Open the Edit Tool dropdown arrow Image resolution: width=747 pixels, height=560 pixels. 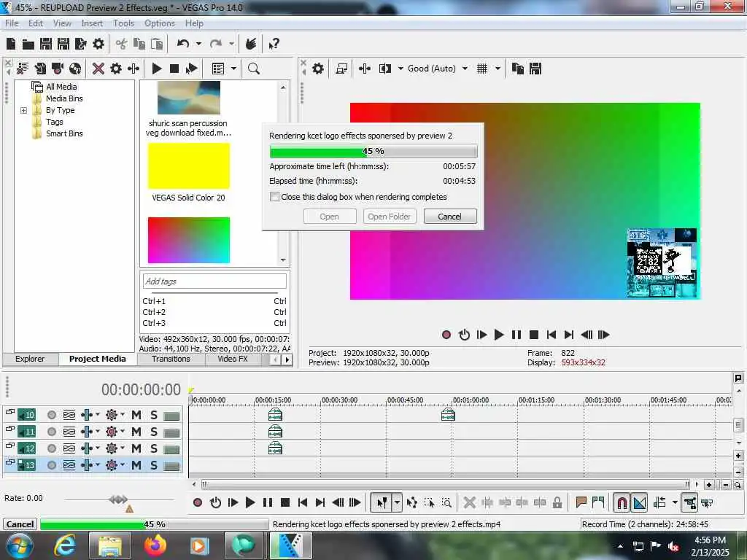tap(397, 502)
